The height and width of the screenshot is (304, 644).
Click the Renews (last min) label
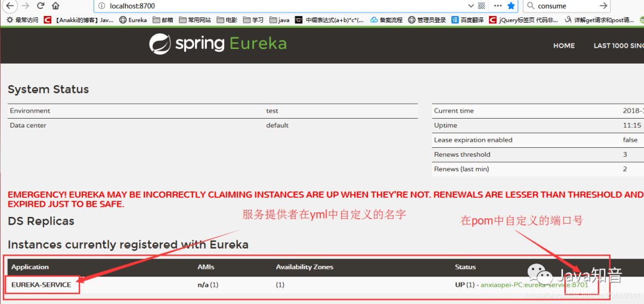pos(461,169)
